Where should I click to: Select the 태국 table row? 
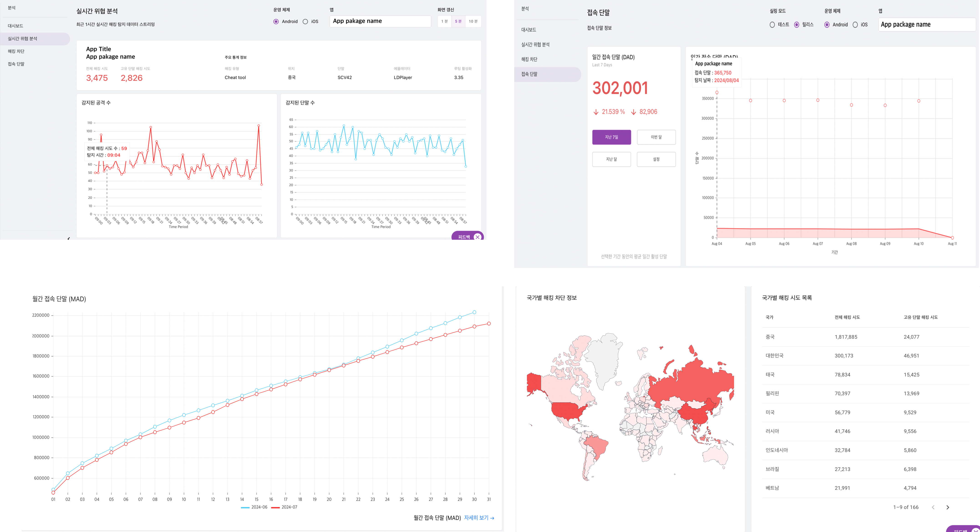(x=865, y=375)
